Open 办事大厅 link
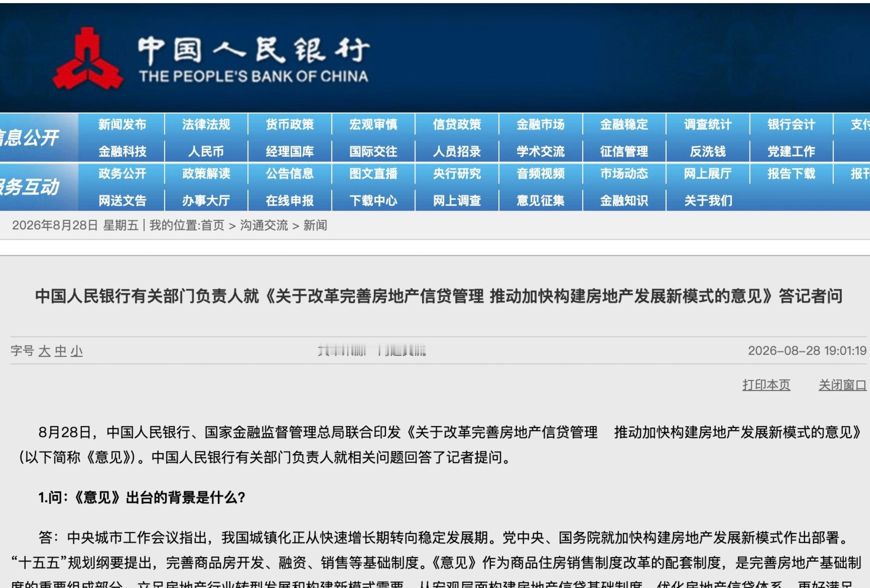The height and width of the screenshot is (588, 870). (206, 201)
